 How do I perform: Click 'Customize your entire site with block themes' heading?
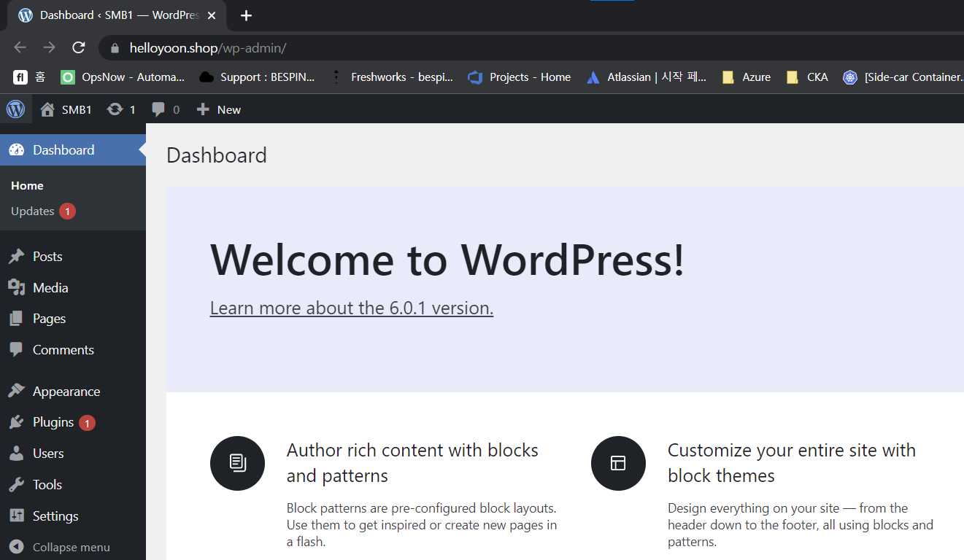[792, 463]
